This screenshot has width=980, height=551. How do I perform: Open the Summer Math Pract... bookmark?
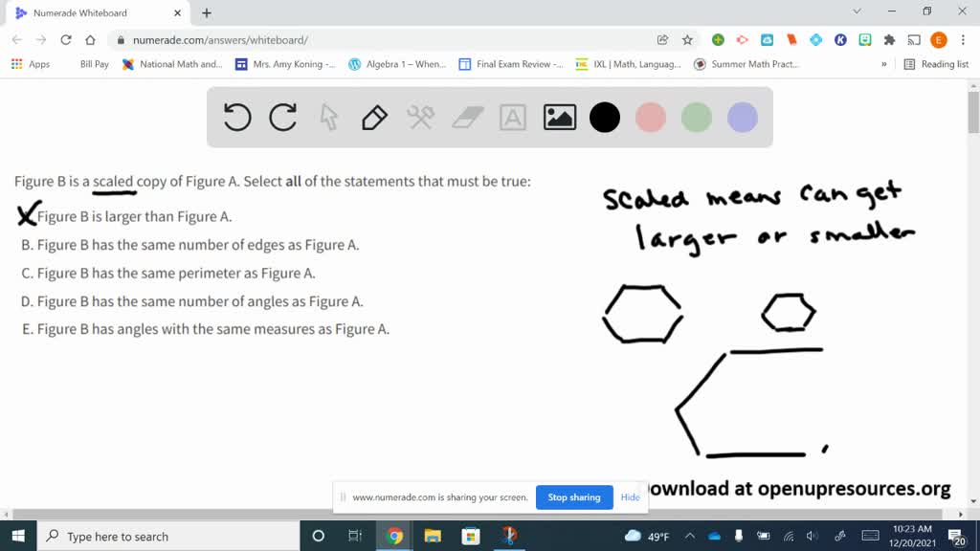746,64
